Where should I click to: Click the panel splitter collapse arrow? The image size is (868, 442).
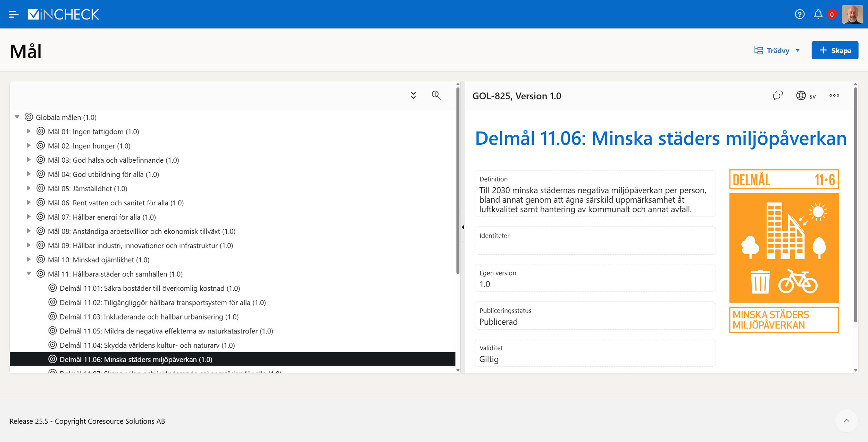(463, 227)
